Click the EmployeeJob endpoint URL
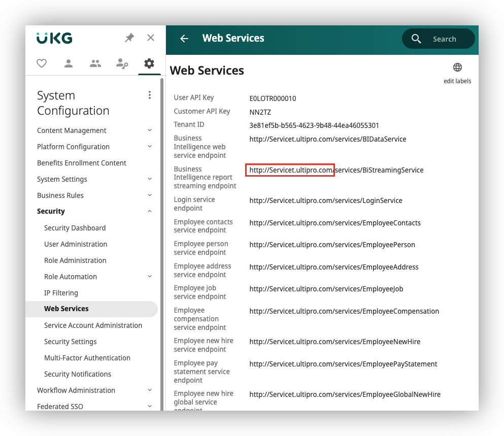The image size is (504, 436). click(x=326, y=289)
